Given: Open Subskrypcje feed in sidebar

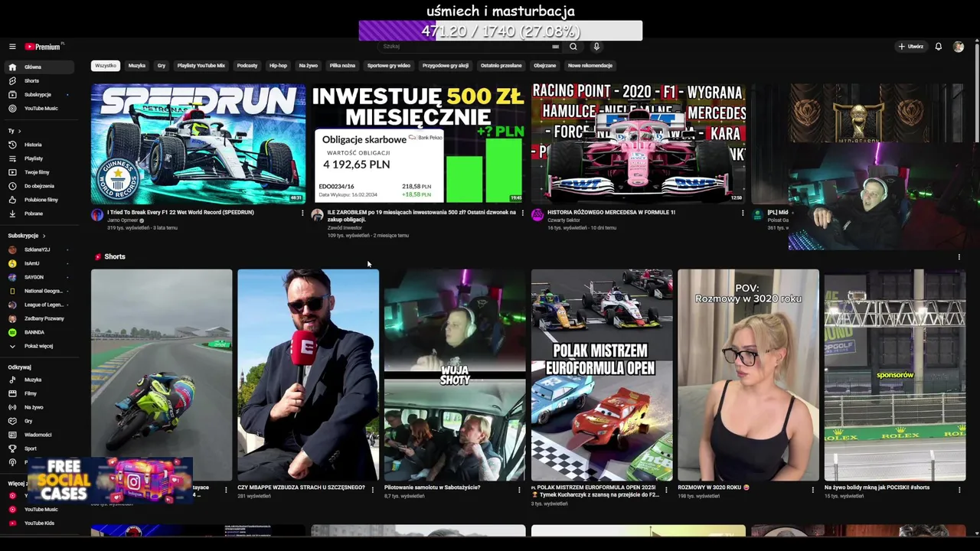Looking at the screenshot, I should click(38, 94).
